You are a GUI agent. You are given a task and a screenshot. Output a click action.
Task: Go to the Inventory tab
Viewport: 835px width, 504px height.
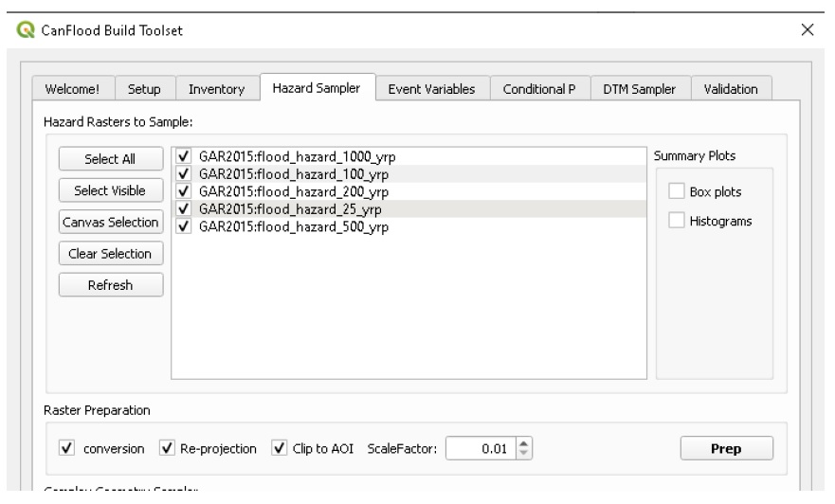pyautogui.click(x=217, y=89)
